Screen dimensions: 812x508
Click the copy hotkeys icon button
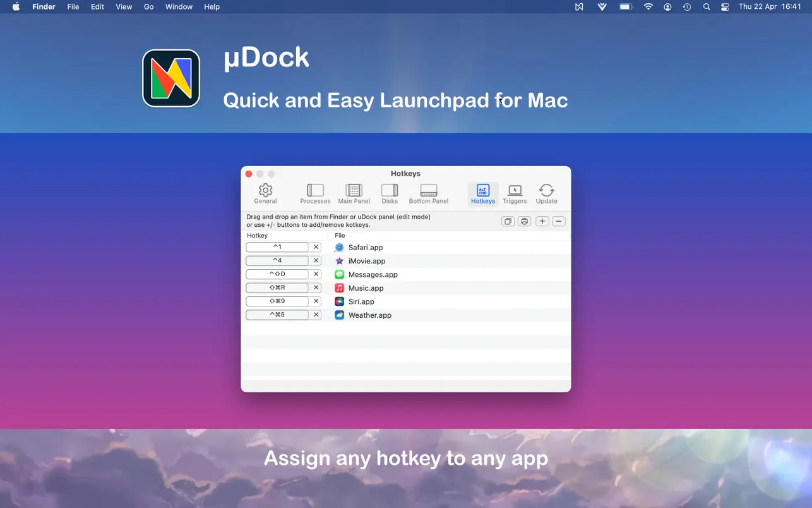click(508, 221)
